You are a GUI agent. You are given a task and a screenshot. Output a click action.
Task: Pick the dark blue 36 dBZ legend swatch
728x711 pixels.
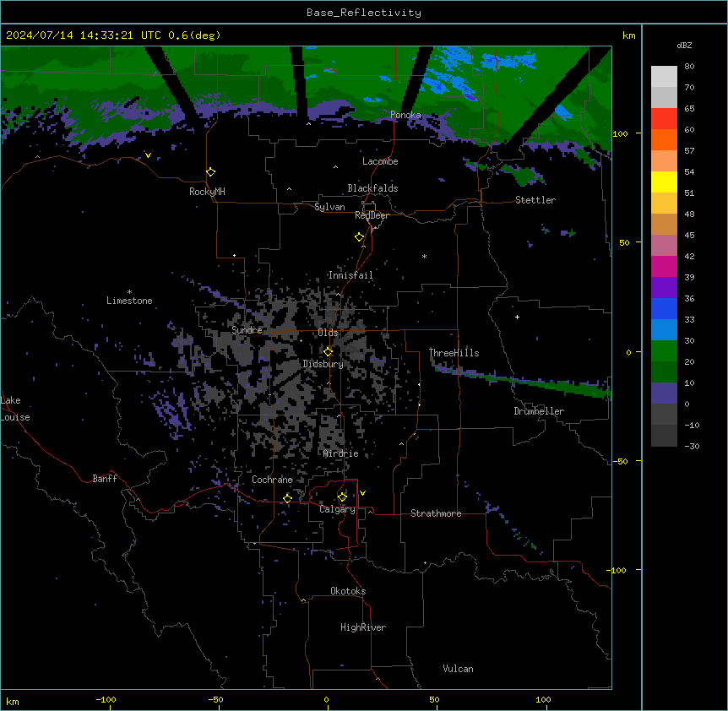664,308
